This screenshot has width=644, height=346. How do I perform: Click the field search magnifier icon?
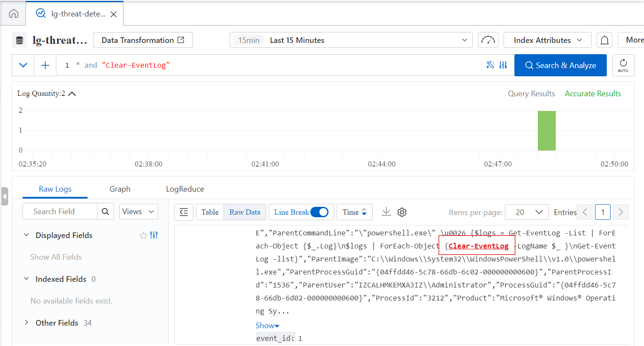click(x=105, y=212)
